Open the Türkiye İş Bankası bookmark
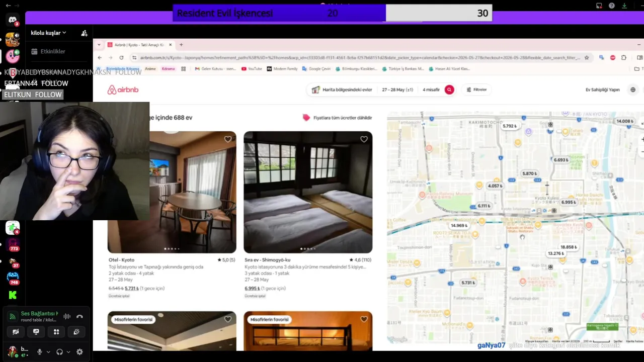This screenshot has width=644, height=362. (403, 69)
